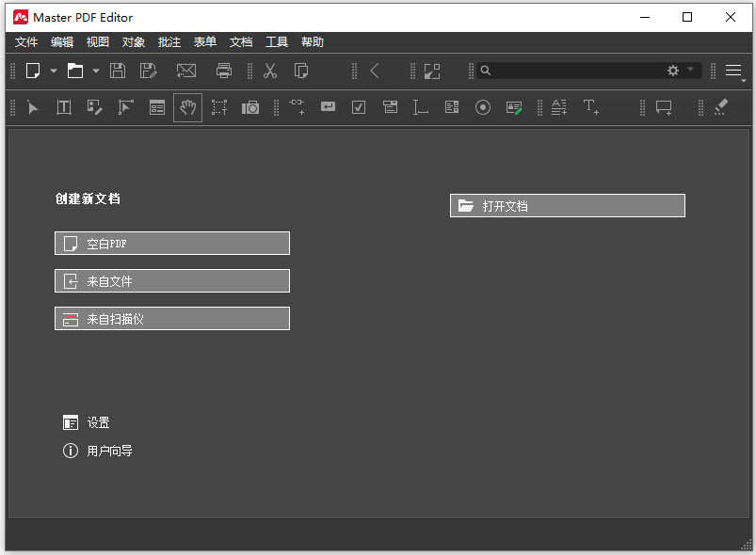
Task: Add a checkbox form field
Action: [x=358, y=107]
